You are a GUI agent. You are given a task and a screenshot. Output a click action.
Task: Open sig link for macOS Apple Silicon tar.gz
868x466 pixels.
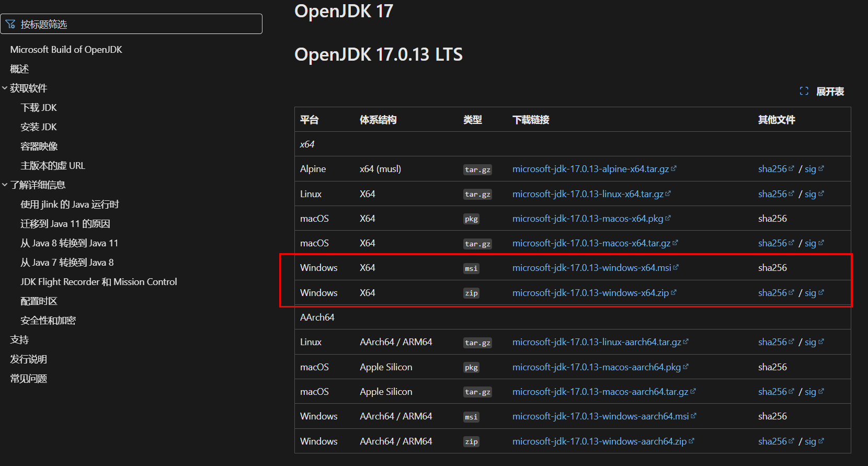point(814,391)
